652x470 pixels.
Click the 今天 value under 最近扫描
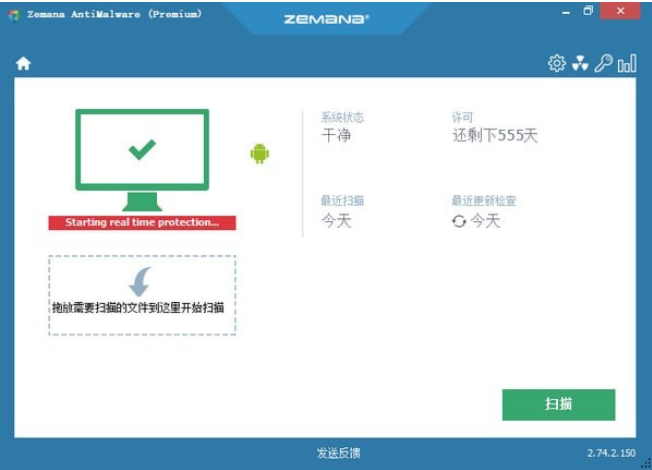click(336, 221)
